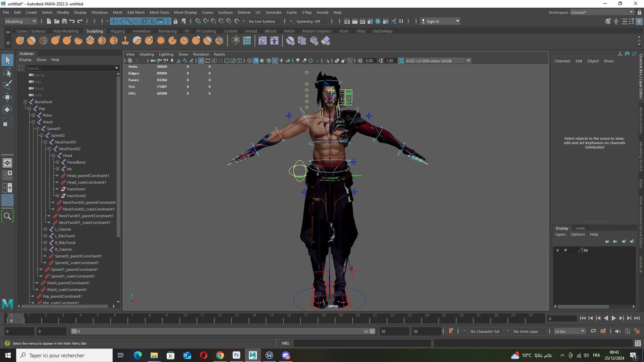Toggle use all lights bulb icon
644x362 pixels.
tap(282, 61)
